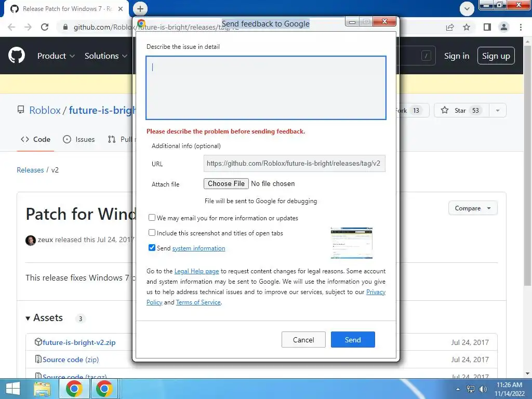
Task: Open the tab search chevron button
Action: [467, 9]
